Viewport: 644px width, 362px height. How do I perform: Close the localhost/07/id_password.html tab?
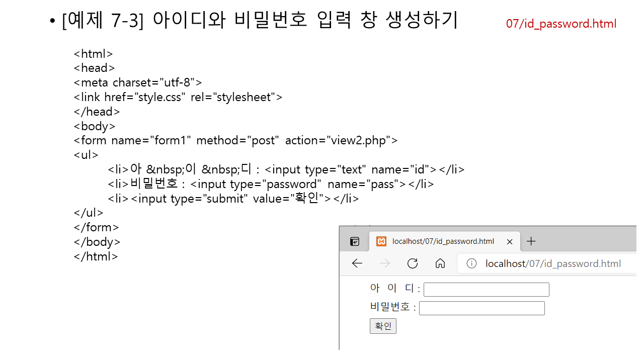coord(510,242)
